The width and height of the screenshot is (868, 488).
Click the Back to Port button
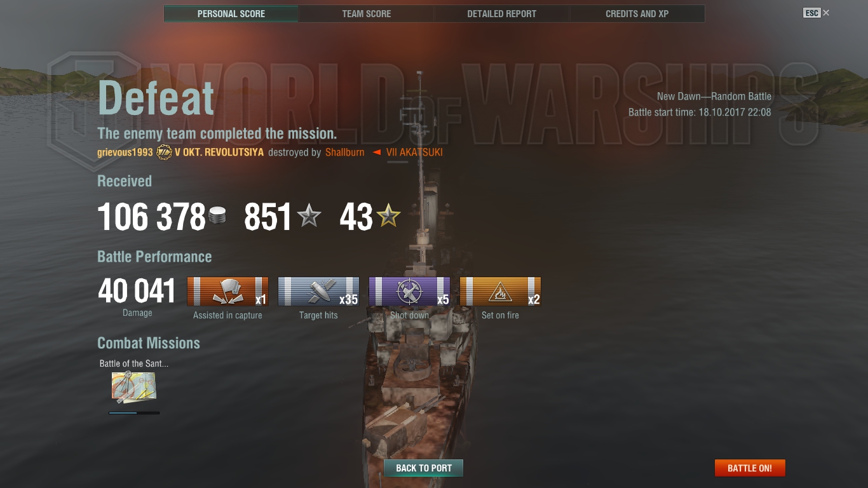(x=424, y=468)
